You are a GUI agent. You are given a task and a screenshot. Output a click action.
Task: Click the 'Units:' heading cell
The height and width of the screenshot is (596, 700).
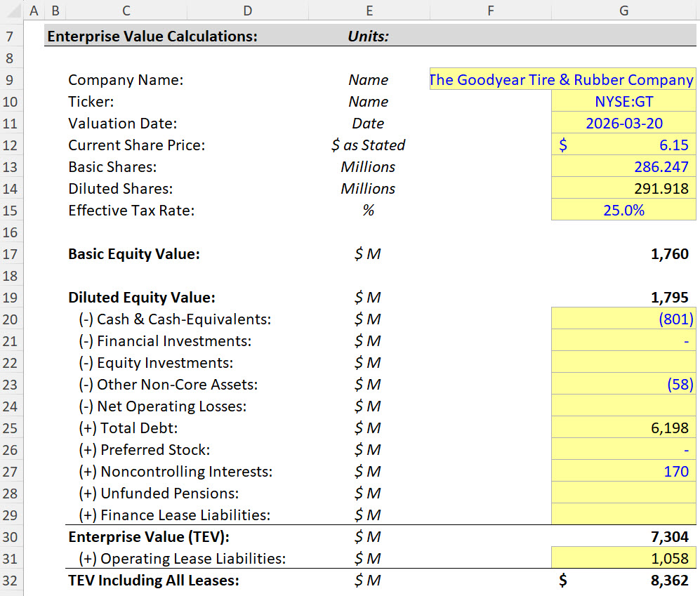pos(369,37)
